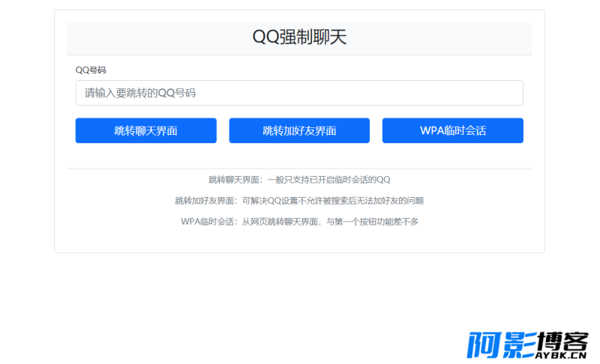This screenshot has height=364, width=600.
Task: Click the note about 无法加好友的问题
Action: click(x=299, y=201)
